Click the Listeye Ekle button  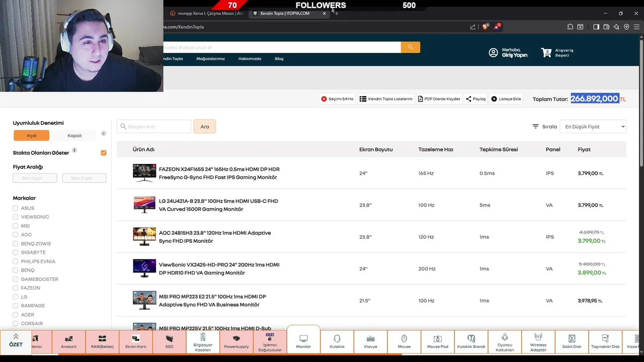pos(506,99)
